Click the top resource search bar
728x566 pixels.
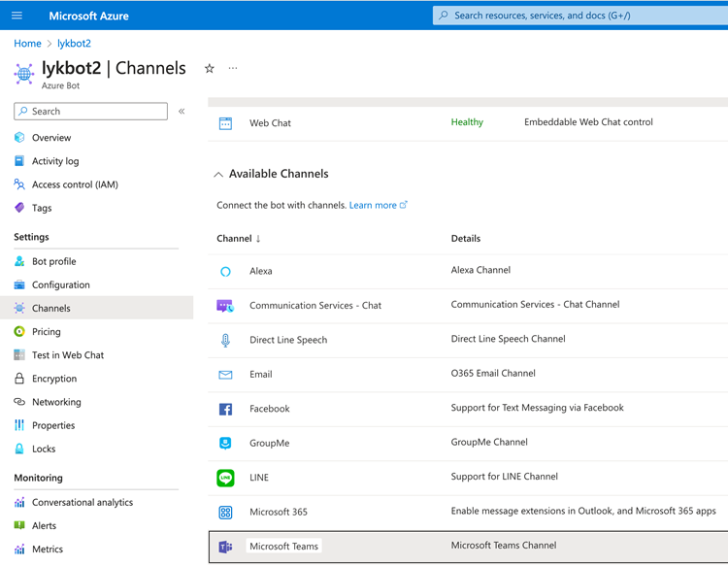coord(579,16)
